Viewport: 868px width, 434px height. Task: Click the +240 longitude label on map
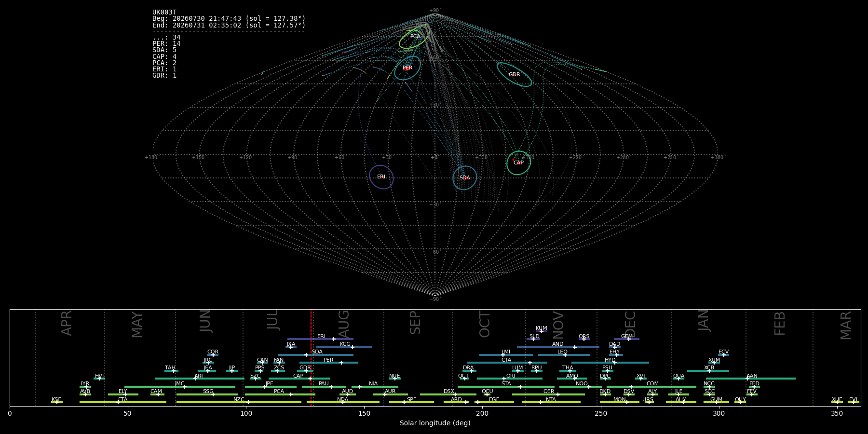(x=623, y=158)
